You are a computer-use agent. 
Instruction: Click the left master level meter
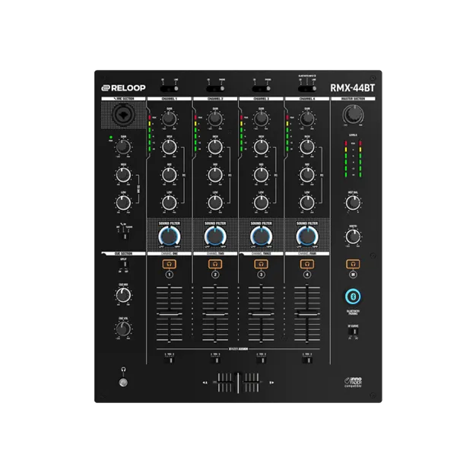tap(346, 159)
